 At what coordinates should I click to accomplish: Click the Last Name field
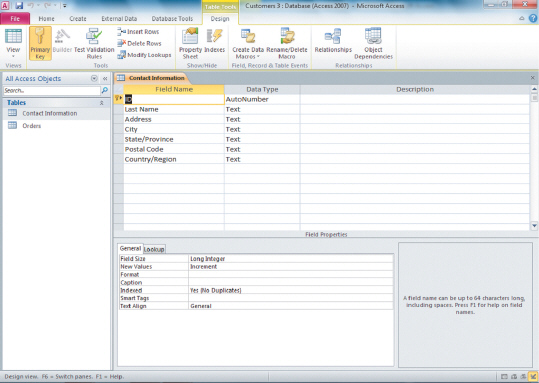[x=174, y=109]
